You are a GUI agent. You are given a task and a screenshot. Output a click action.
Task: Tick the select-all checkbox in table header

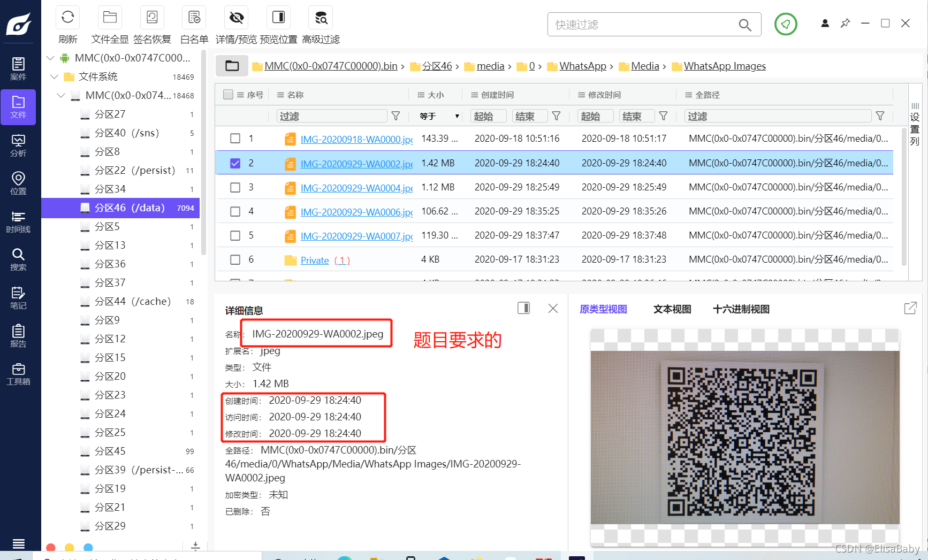pos(228,95)
